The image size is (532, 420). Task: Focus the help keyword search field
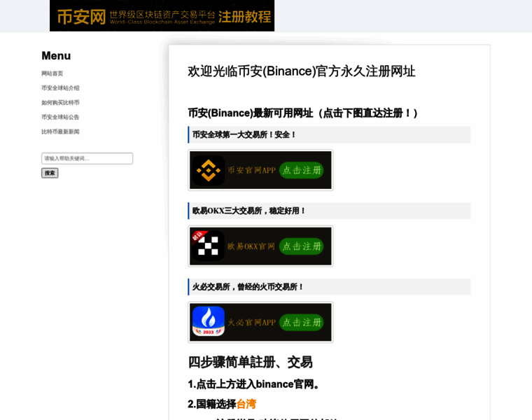point(87,158)
